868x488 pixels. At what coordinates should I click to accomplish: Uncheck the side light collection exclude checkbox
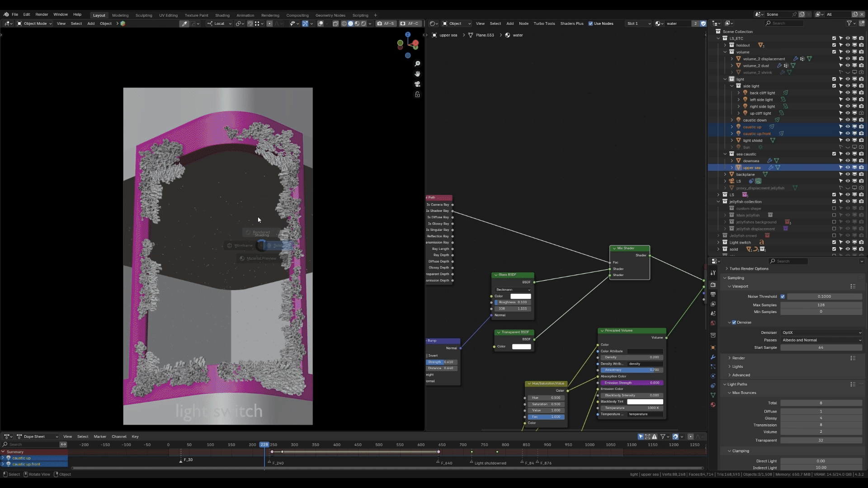[834, 86]
